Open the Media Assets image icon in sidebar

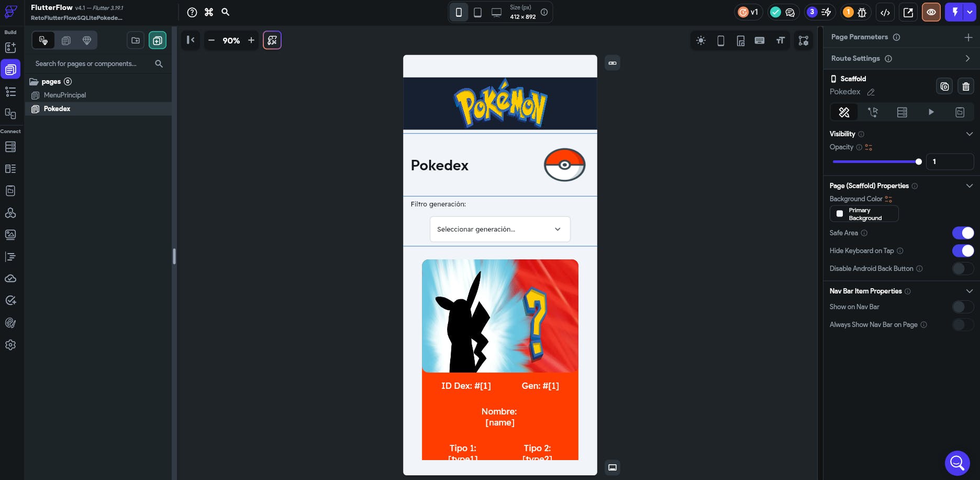10,234
